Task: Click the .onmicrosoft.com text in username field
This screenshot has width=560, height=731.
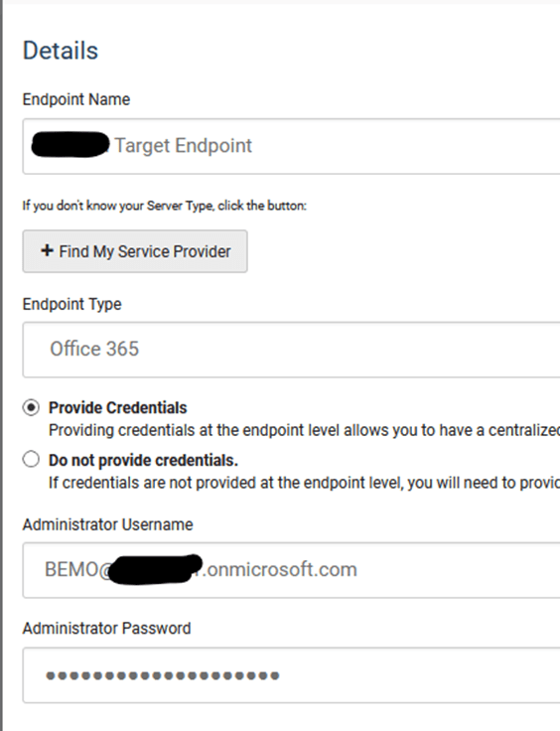Action: [280, 569]
